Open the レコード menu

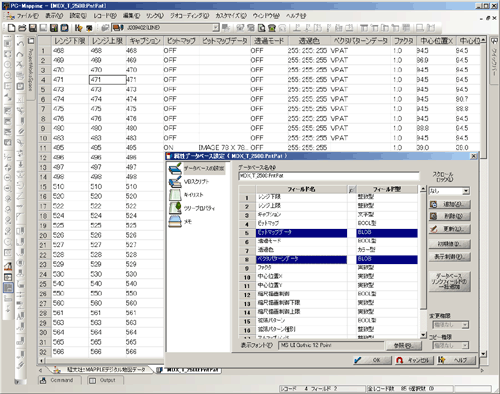(105, 16)
